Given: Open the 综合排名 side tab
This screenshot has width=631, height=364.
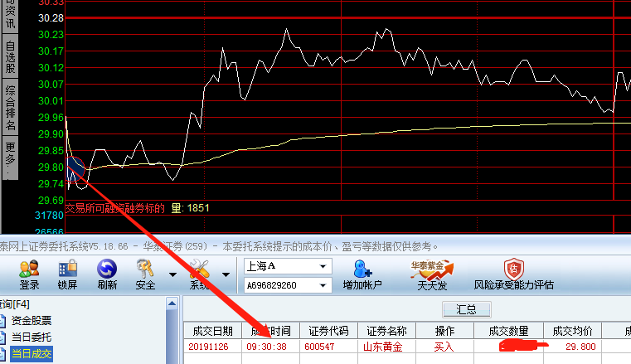Looking at the screenshot, I should pos(11,108).
